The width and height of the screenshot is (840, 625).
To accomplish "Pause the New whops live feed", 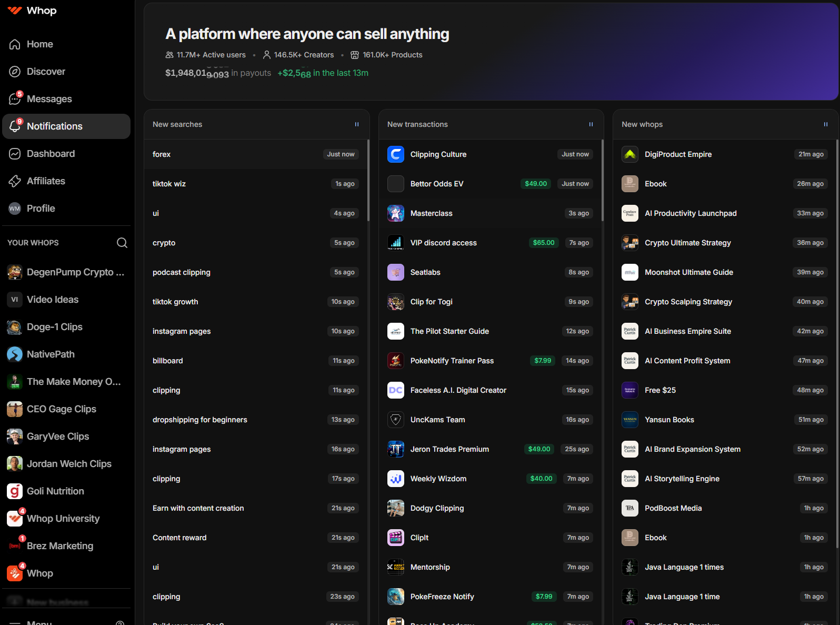I will click(x=825, y=124).
